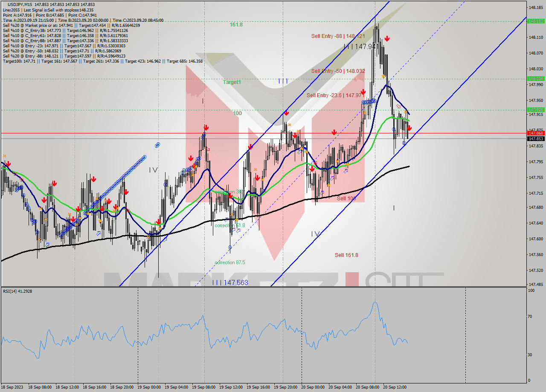Click the 'Sell Entry -23.6 | 147.97' label
The height and width of the screenshot is (392, 546).
point(335,95)
